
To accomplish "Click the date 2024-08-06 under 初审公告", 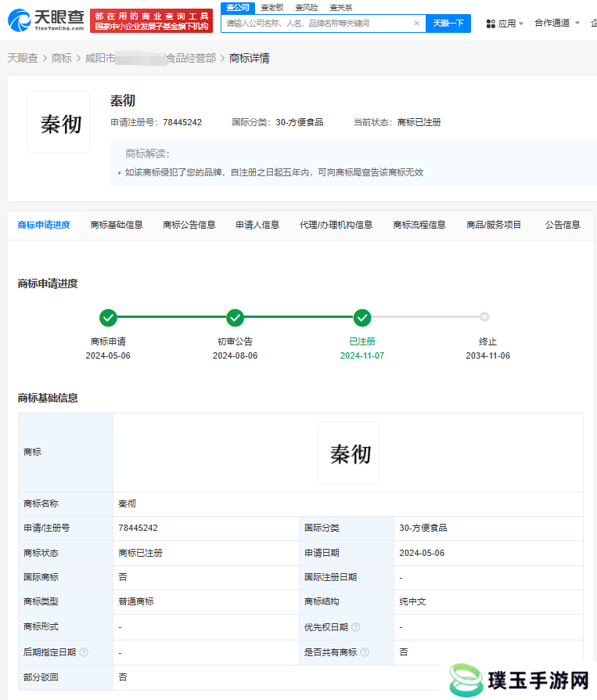I will pos(236,355).
